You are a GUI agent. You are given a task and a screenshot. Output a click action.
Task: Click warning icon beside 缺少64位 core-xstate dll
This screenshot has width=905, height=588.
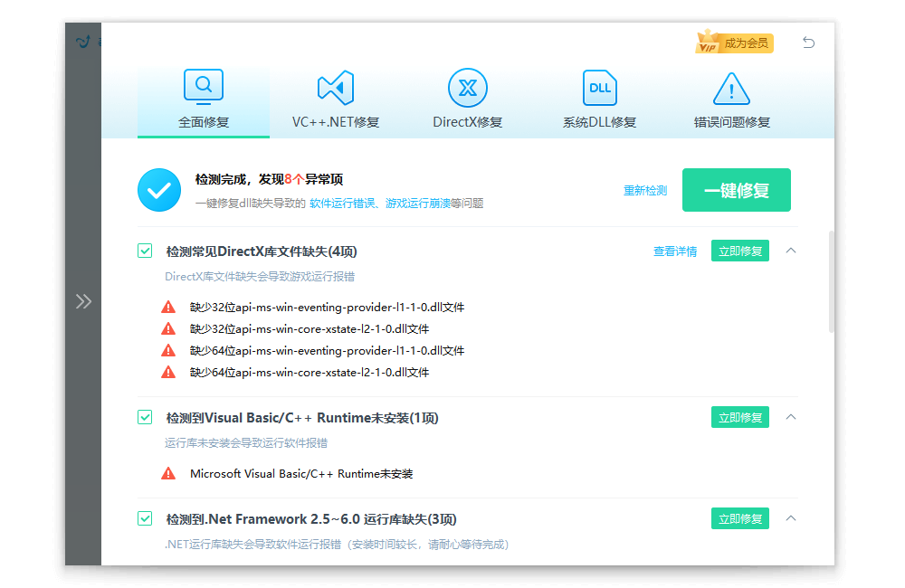[x=168, y=372]
